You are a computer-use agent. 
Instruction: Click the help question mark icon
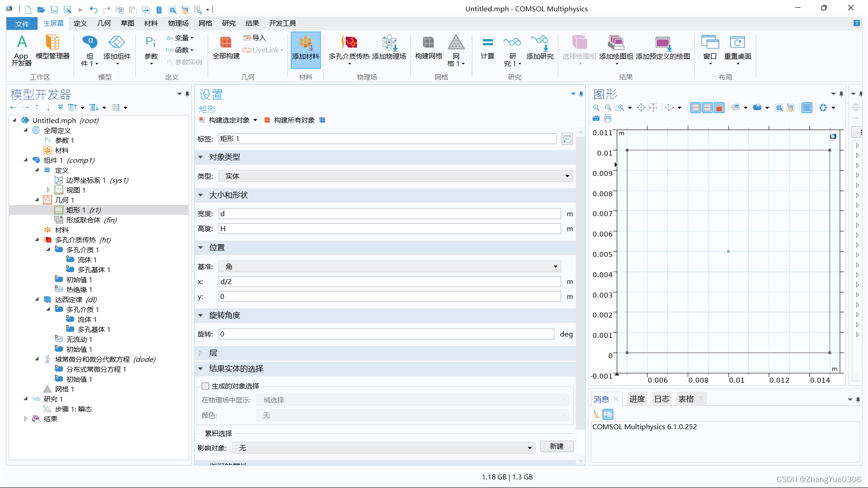856,23
